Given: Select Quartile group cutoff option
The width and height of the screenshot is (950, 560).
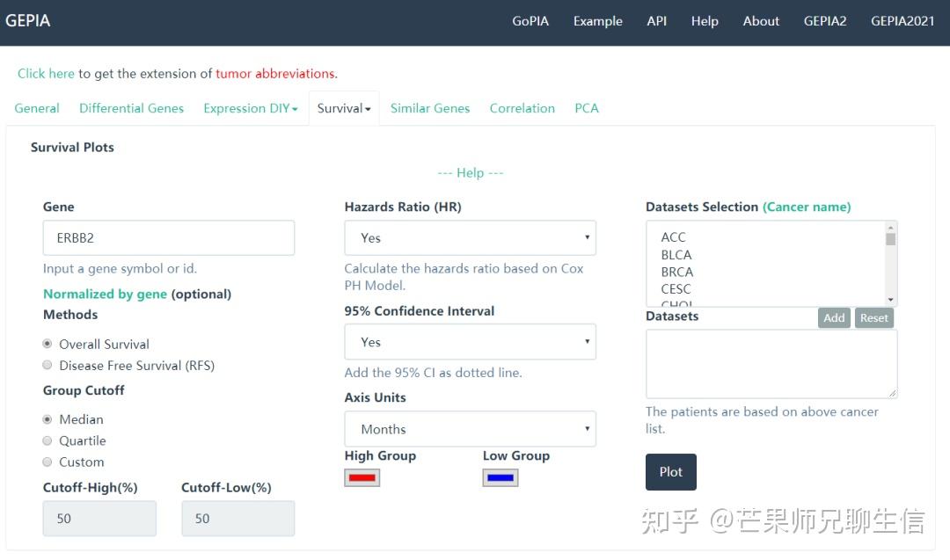Looking at the screenshot, I should (47, 440).
